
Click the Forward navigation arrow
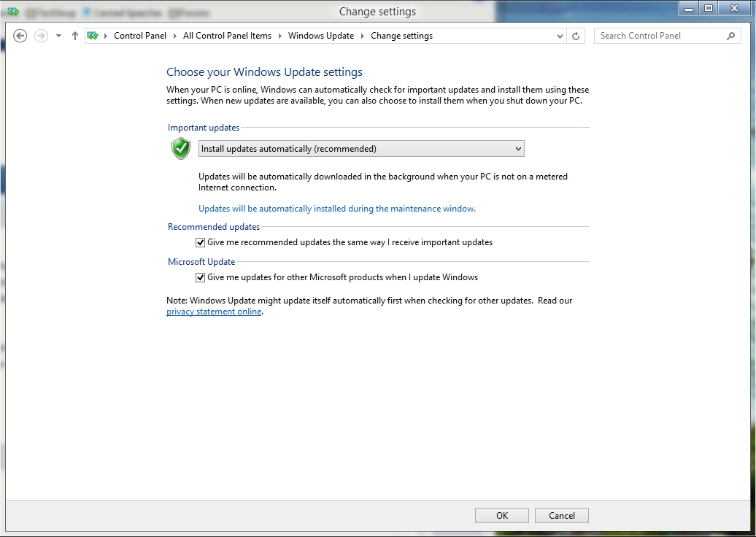point(41,36)
